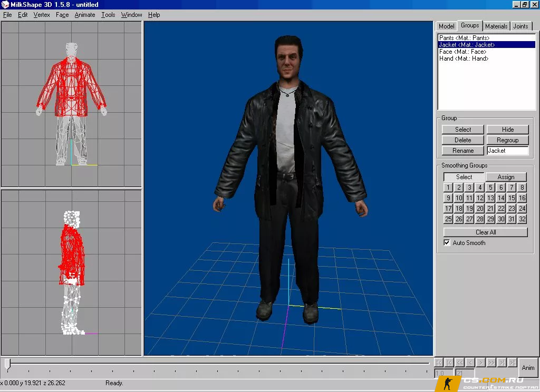The height and width of the screenshot is (392, 540).
Task: Click the Delete group button
Action: [463, 140]
